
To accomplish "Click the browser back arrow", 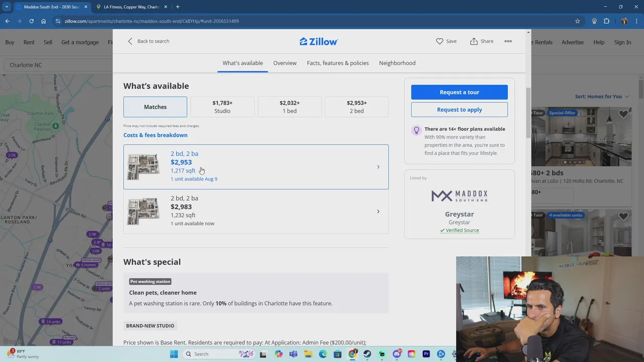I will pyautogui.click(x=7, y=21).
